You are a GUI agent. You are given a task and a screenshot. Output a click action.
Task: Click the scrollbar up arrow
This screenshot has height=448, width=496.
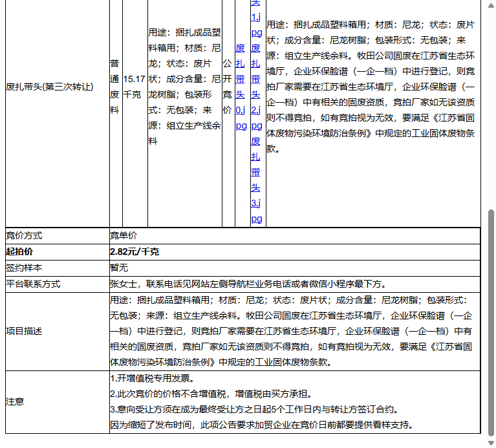(491, 5)
